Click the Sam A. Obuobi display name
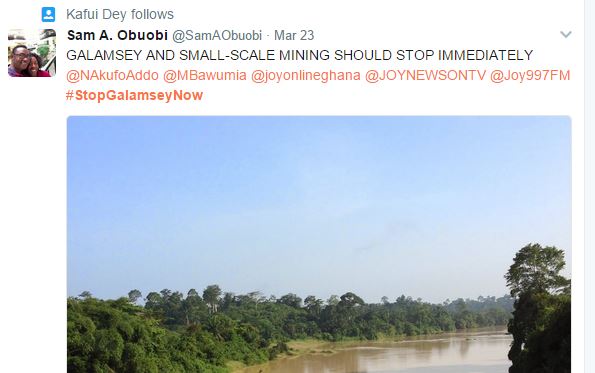595x373 pixels. point(117,35)
